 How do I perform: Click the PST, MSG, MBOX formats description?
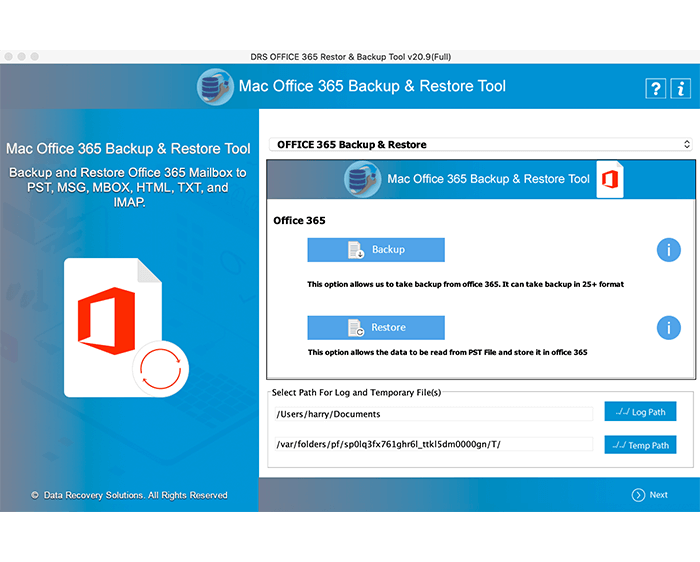click(128, 187)
